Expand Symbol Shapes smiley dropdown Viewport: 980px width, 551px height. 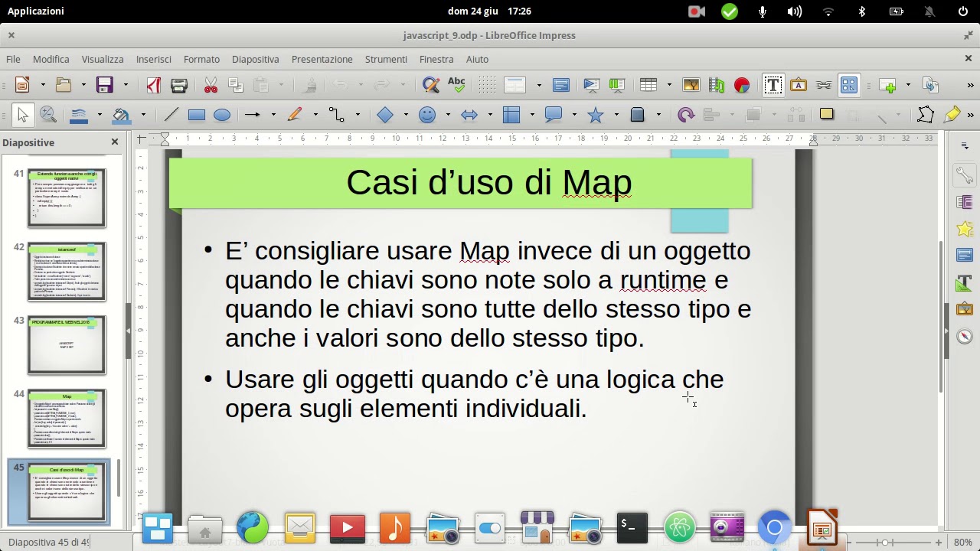(x=447, y=115)
